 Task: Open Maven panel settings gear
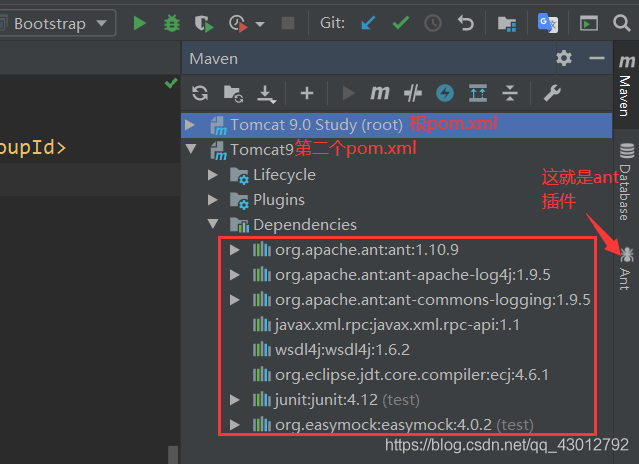click(x=564, y=58)
